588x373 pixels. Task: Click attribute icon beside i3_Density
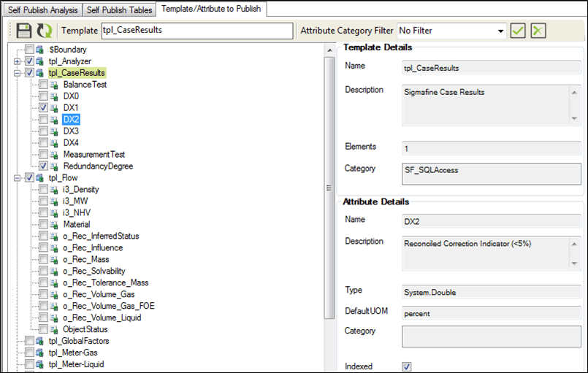click(x=53, y=190)
